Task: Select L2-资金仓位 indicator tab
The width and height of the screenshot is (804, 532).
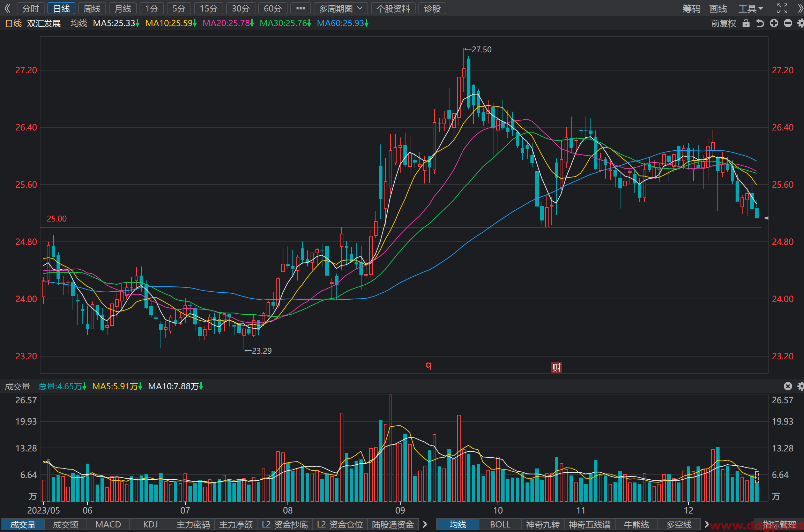Action: [340, 525]
